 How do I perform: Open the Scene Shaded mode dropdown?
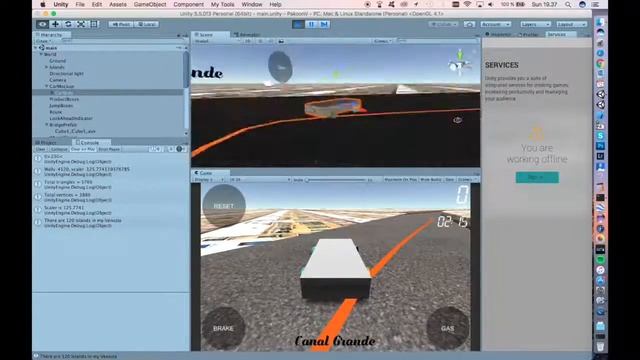coord(216,41)
